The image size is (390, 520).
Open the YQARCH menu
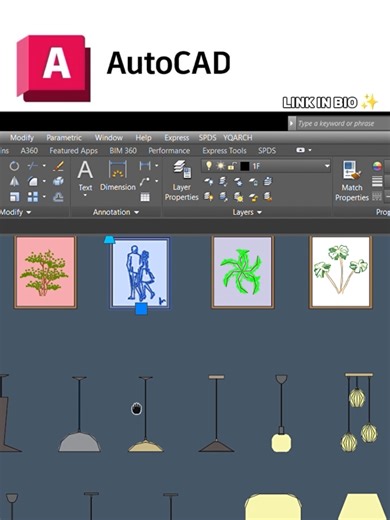pos(238,138)
